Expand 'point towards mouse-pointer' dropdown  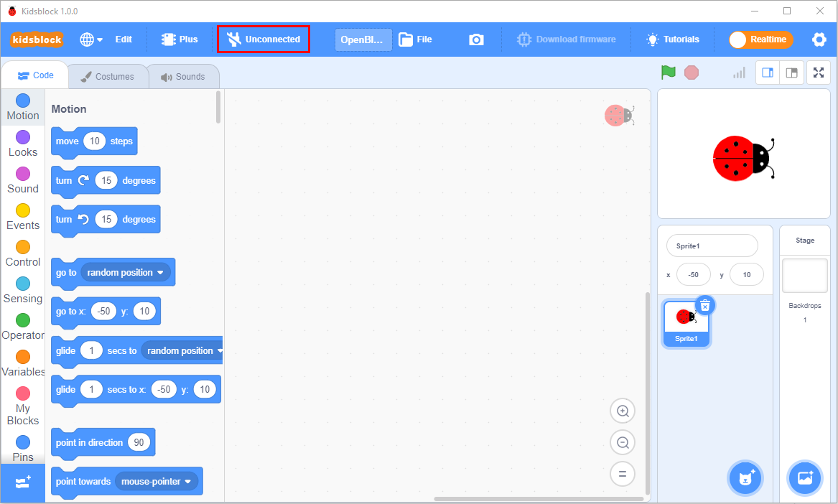[188, 482]
